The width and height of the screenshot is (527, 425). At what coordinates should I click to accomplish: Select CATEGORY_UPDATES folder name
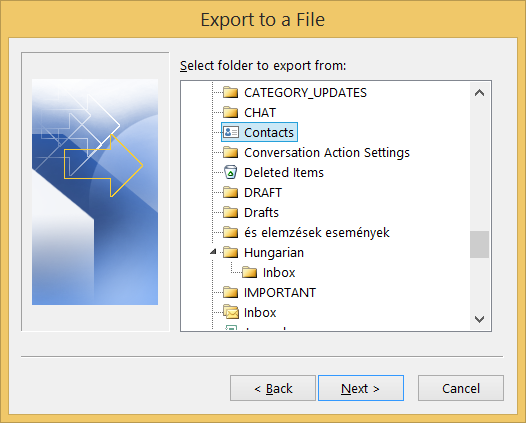coord(305,92)
